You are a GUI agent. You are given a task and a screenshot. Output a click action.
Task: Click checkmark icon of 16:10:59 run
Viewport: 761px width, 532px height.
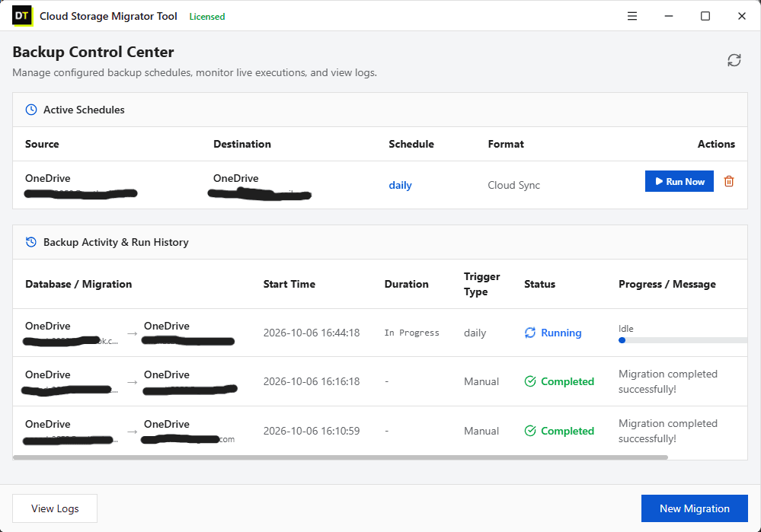tap(530, 431)
